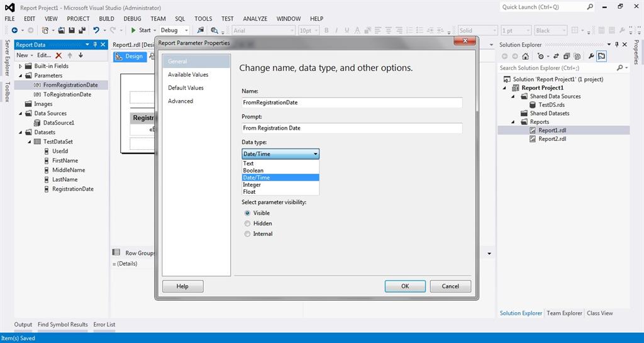The height and width of the screenshot is (343, 644).
Task: Switch to Advanced page in dialog
Action: pyautogui.click(x=180, y=101)
